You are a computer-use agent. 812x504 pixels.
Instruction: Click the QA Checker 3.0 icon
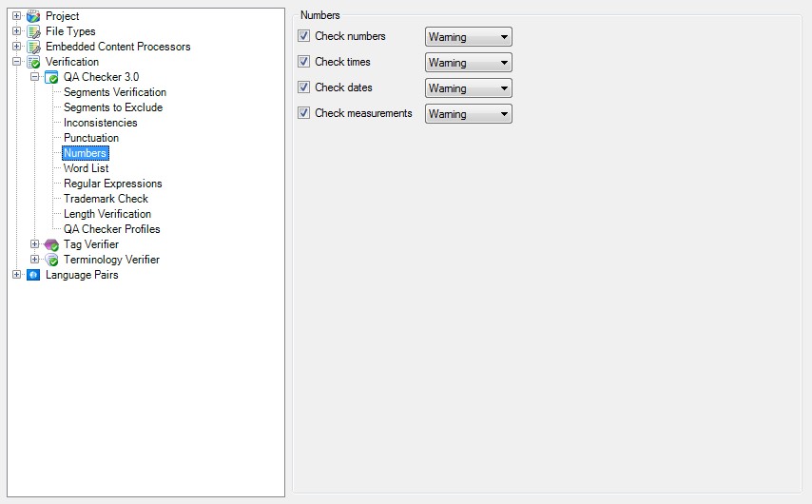51,77
